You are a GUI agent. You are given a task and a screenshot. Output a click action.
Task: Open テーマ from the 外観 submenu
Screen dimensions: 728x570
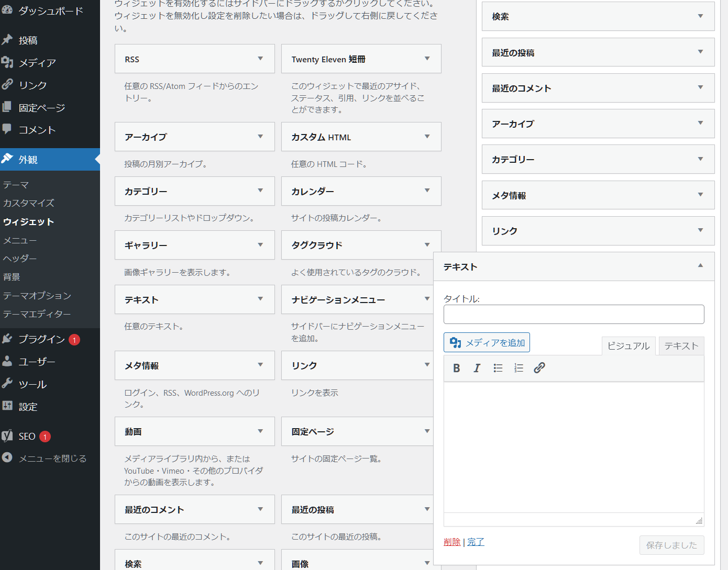pyautogui.click(x=16, y=184)
